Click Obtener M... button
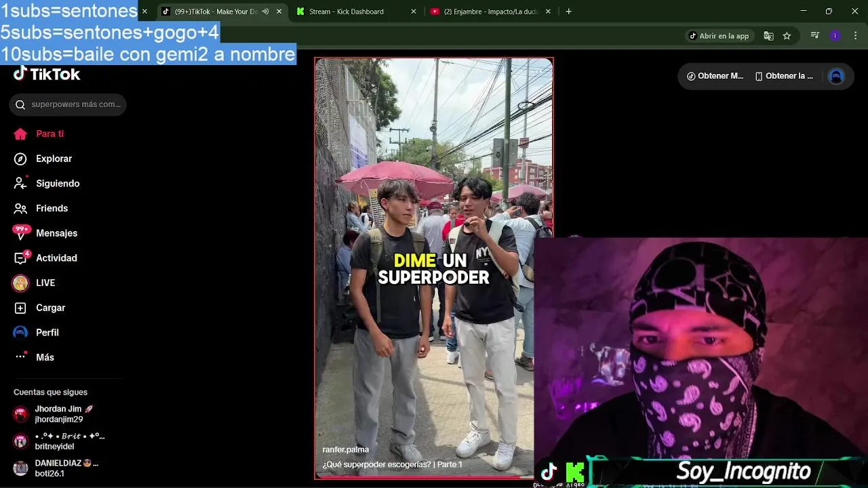Image resolution: width=868 pixels, height=488 pixels. (715, 76)
